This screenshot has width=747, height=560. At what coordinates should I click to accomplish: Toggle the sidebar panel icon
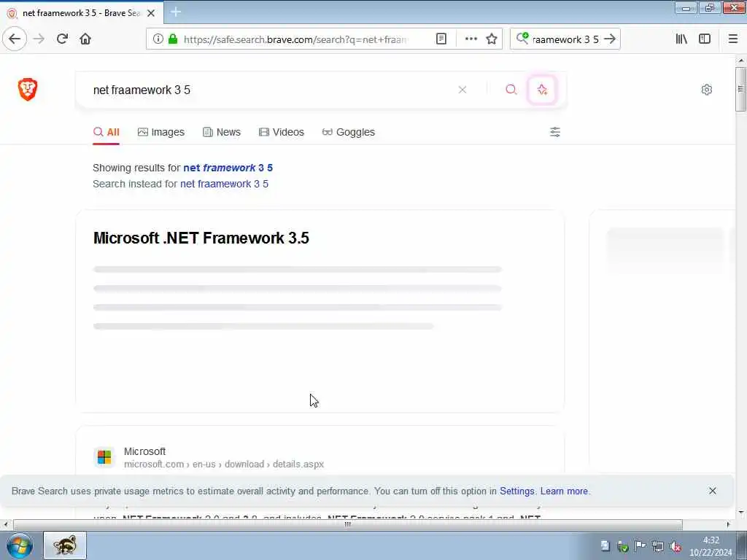(x=705, y=39)
